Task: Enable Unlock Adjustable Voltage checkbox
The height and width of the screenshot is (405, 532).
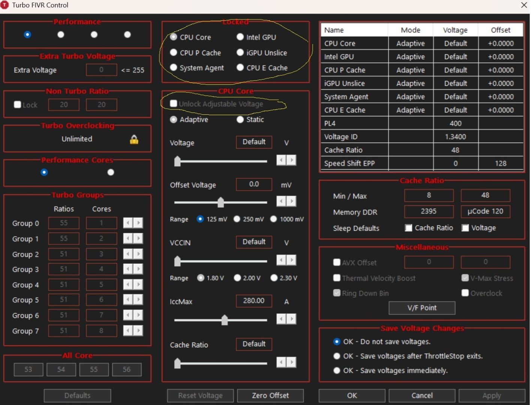Action: pyautogui.click(x=173, y=103)
